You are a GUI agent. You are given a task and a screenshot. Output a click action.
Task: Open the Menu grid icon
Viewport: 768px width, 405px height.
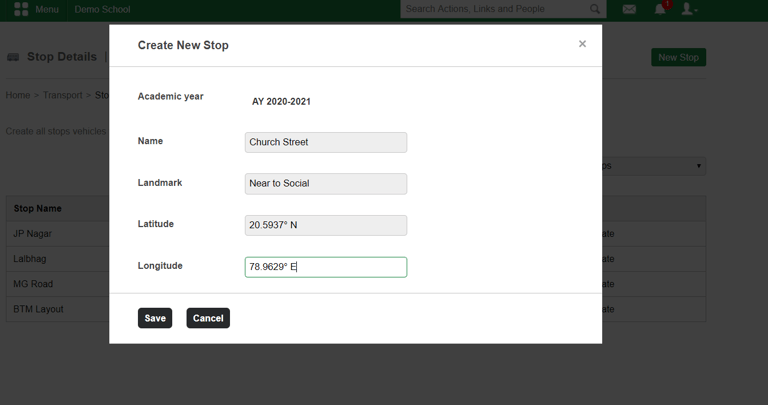click(x=21, y=9)
